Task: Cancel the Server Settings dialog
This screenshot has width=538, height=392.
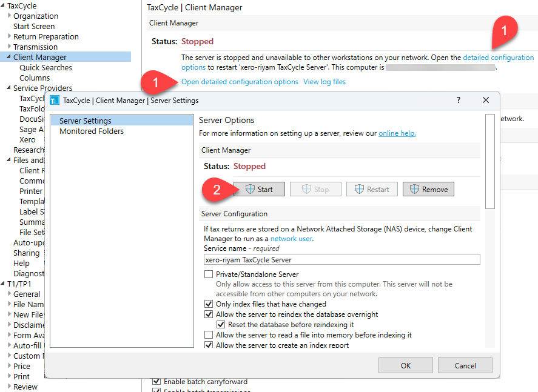Action: coord(465,365)
